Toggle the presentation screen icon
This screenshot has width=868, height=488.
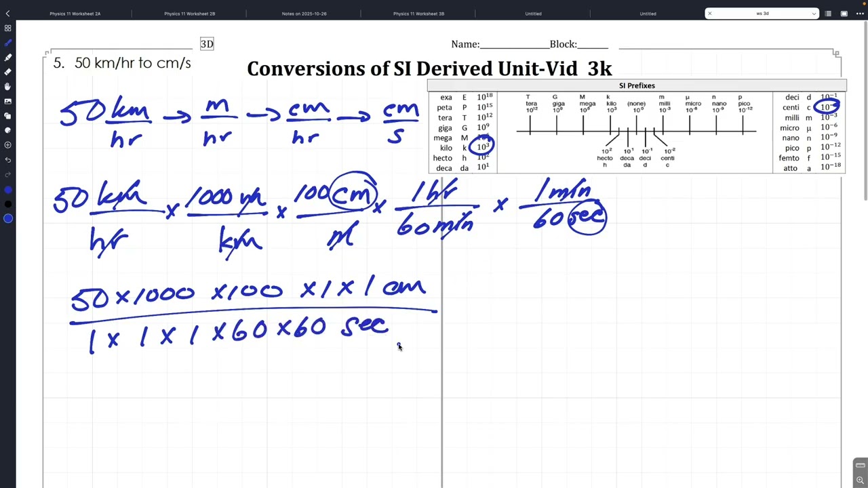point(844,14)
